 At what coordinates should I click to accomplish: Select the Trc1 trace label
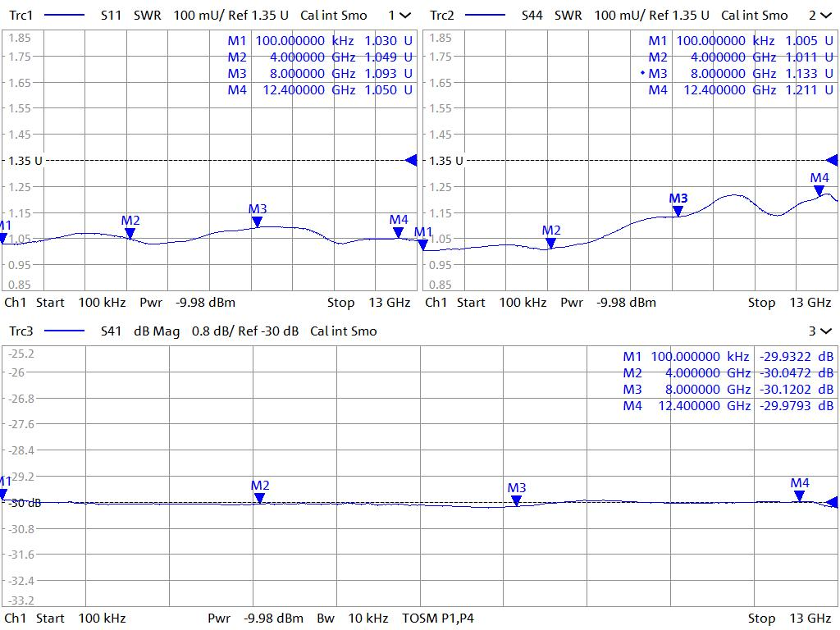(x=21, y=15)
